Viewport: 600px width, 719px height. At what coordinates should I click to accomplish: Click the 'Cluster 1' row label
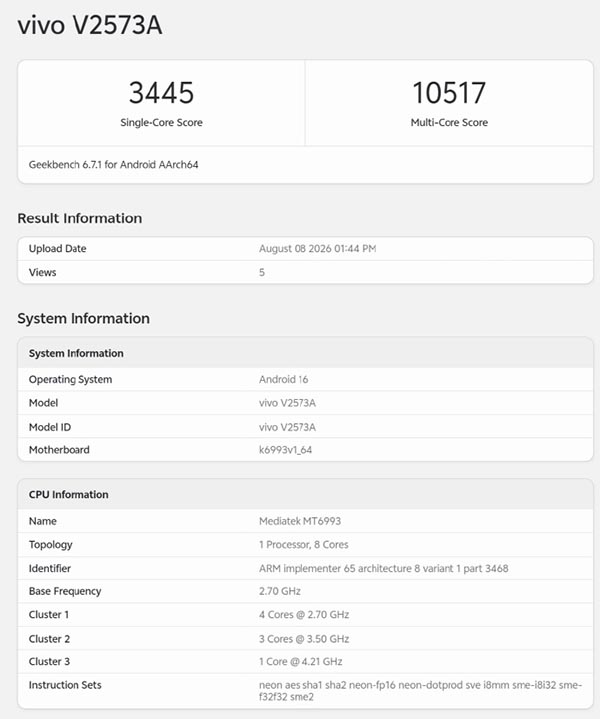click(49, 615)
